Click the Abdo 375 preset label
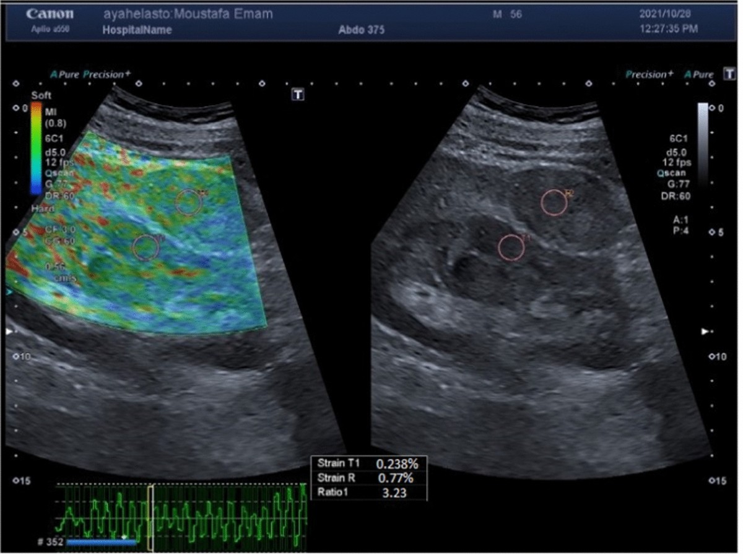743x560 pixels. point(362,30)
